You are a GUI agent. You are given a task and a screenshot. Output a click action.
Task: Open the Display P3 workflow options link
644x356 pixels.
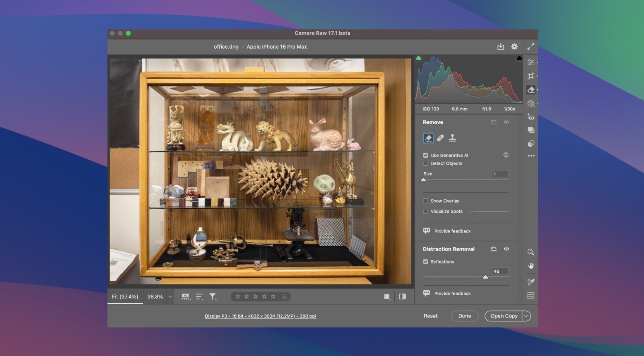coord(260,316)
